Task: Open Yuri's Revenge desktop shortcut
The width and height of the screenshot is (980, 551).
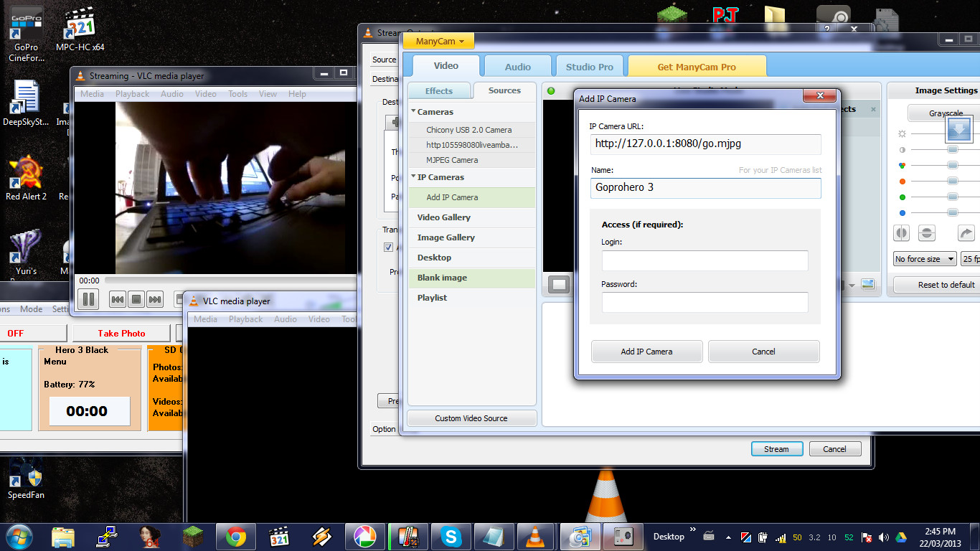Action: coord(26,253)
